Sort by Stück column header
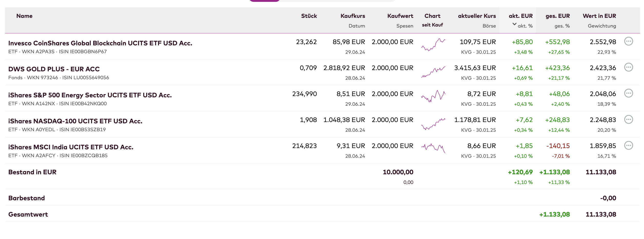644x239 pixels. tap(309, 16)
